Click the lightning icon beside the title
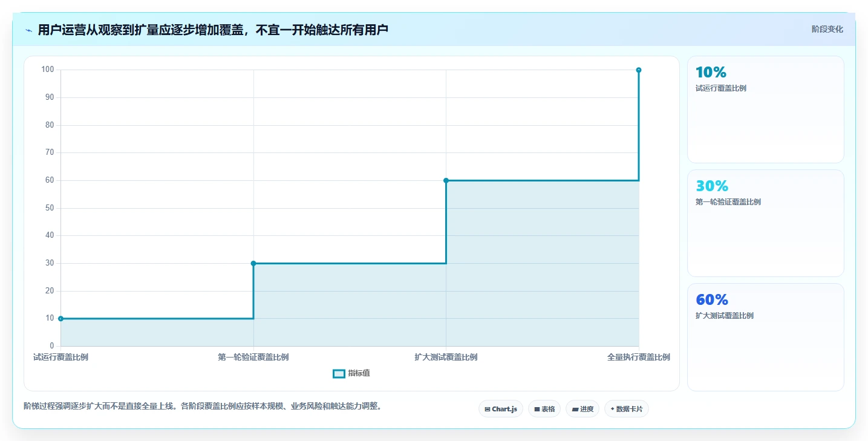 pos(28,30)
